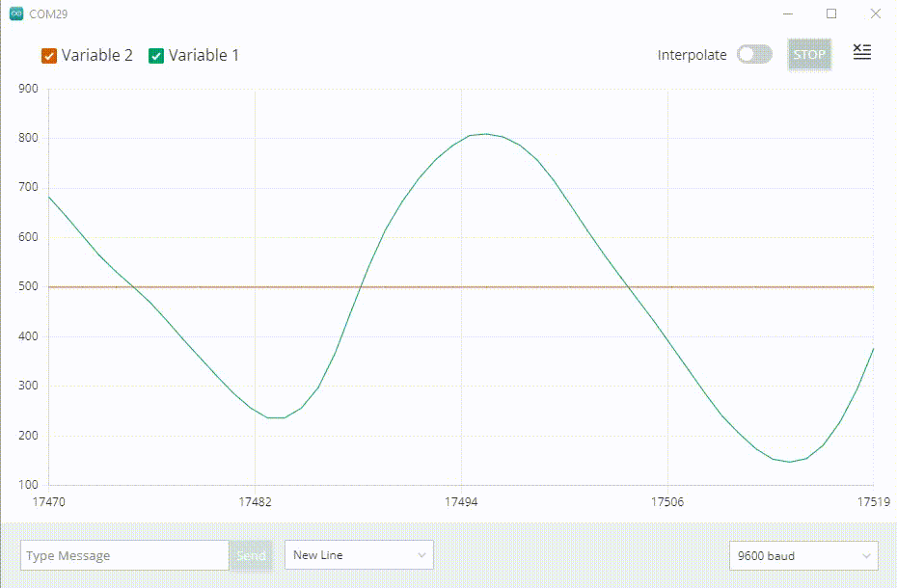Minimize the COM29 plotter window
This screenshot has width=897, height=588.
point(787,14)
